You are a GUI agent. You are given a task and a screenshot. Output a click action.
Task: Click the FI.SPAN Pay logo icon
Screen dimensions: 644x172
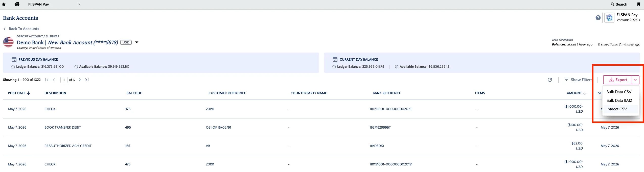609,18
